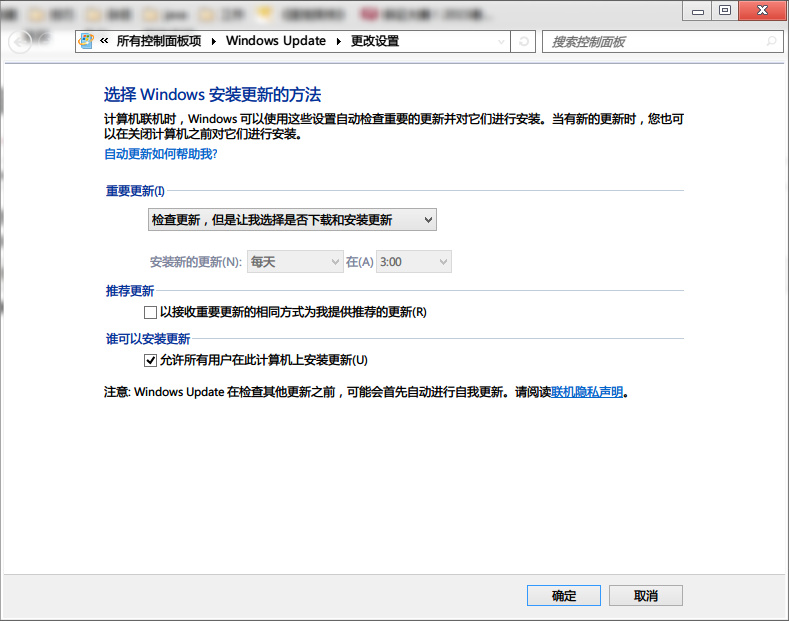Select the 更改设置 breadcrumb
789x621 pixels.
pos(375,41)
